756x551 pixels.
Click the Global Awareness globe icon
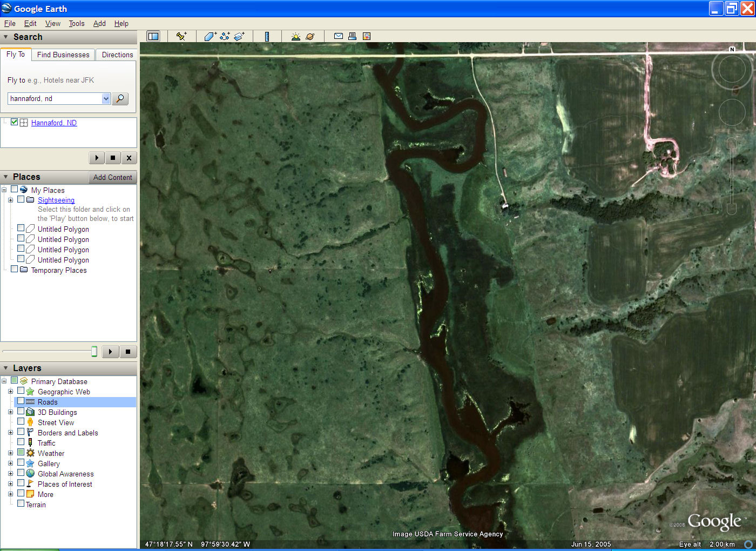(x=30, y=474)
